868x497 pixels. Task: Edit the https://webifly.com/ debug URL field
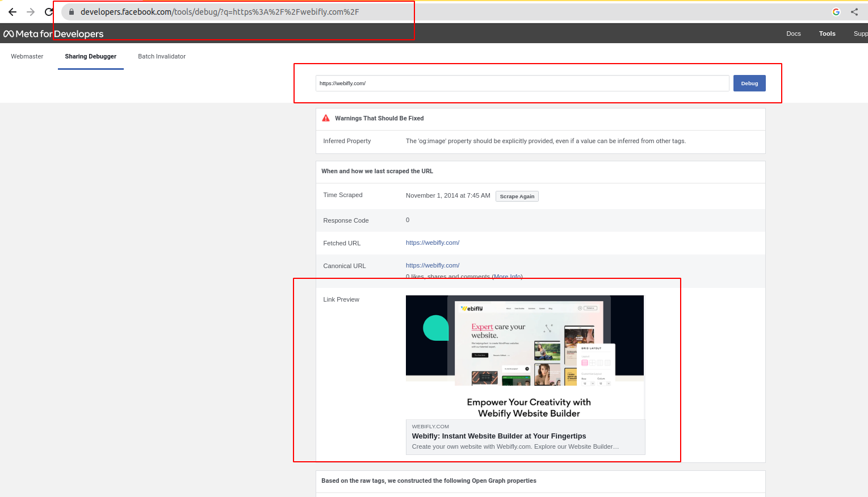[522, 83]
